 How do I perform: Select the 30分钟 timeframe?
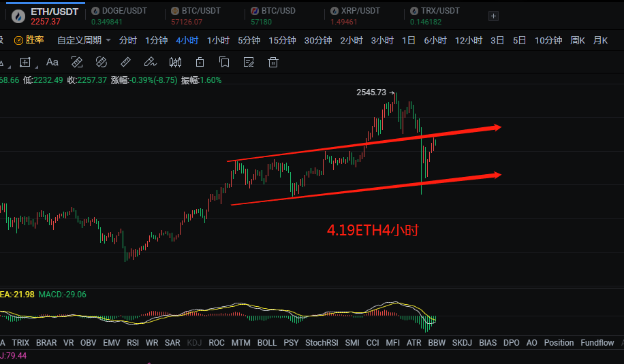[318, 40]
